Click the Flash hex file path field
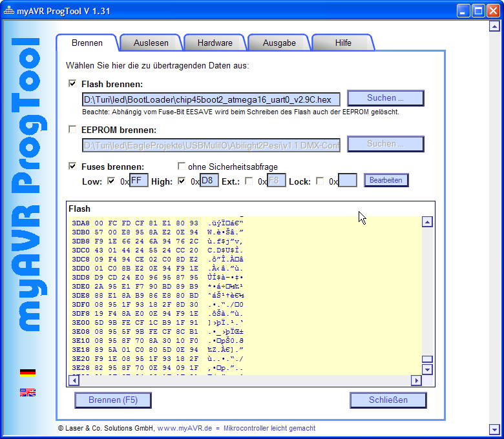The image size is (504, 439). (211, 99)
